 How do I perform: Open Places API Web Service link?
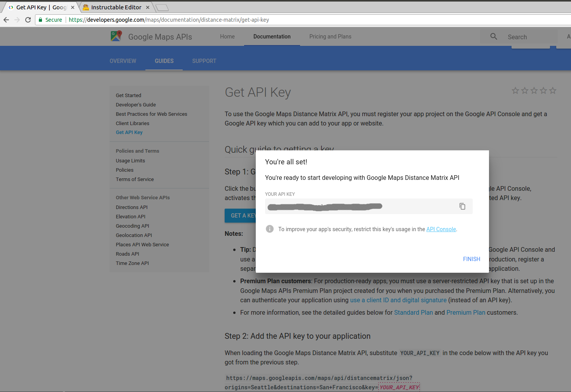[142, 244]
